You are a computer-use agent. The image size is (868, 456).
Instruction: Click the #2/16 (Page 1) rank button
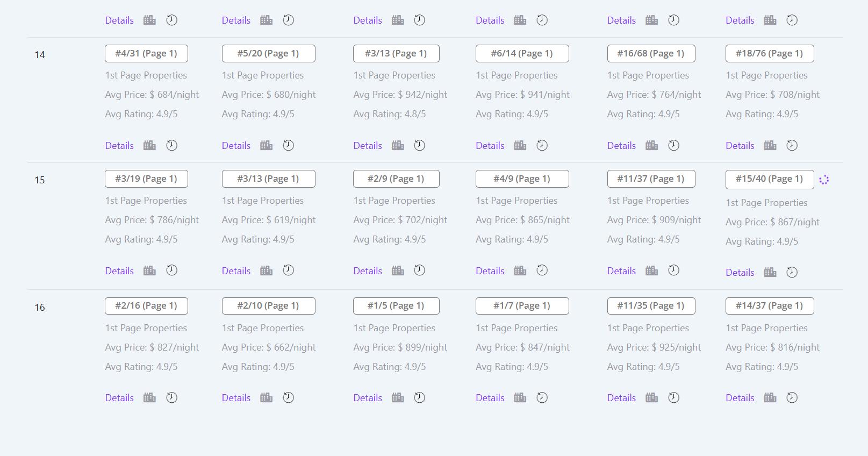(146, 305)
